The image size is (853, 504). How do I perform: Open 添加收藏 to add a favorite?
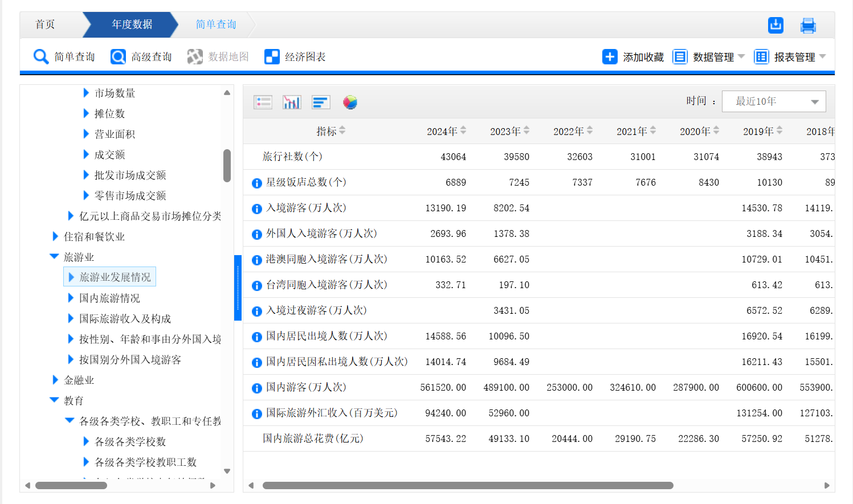(633, 57)
